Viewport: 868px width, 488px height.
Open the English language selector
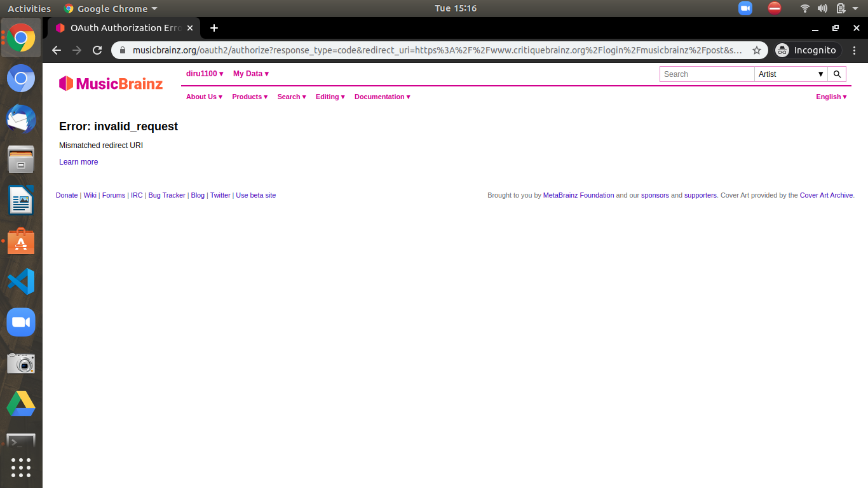coord(832,97)
